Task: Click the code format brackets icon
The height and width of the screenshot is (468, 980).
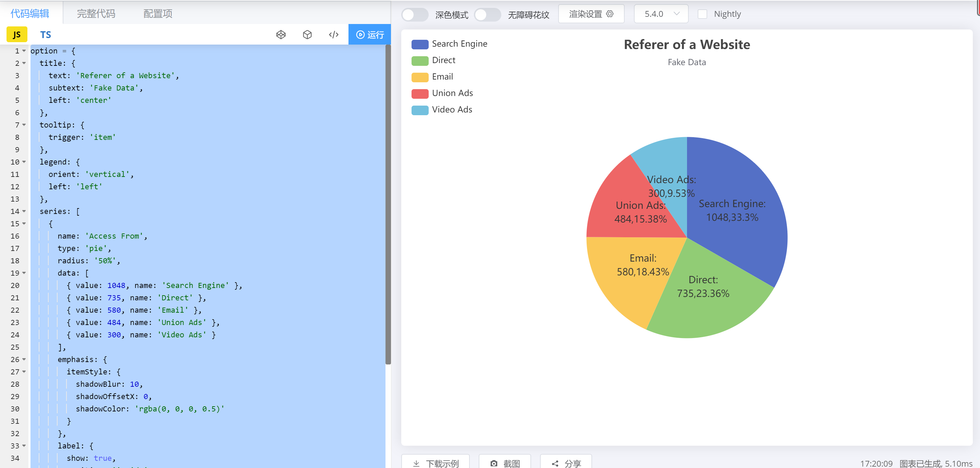Action: (334, 35)
